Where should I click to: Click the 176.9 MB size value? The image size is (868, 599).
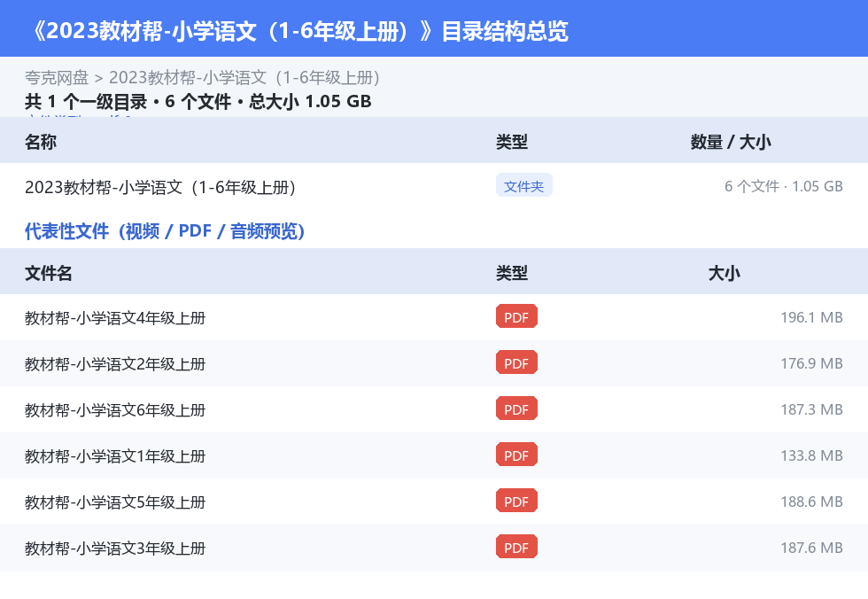click(x=811, y=363)
